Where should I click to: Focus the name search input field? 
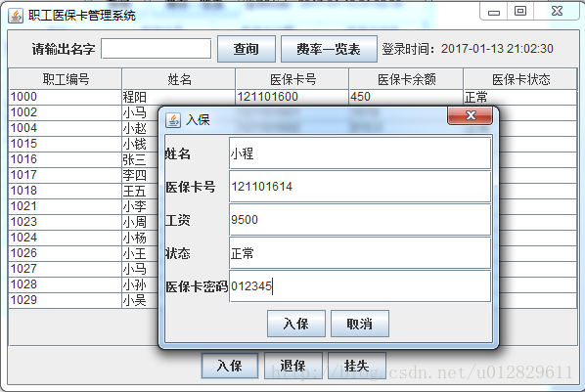pos(157,49)
